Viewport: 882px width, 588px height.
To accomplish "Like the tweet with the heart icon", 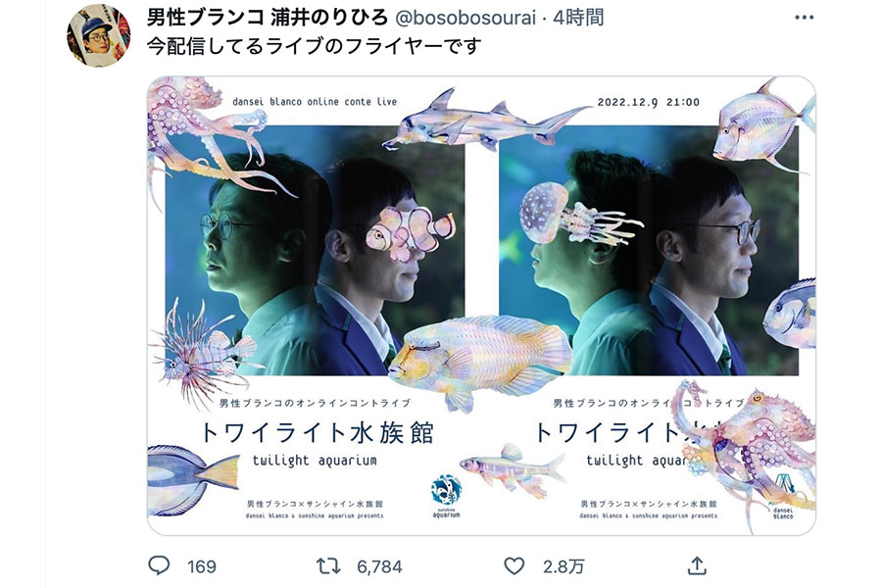I will (514, 565).
